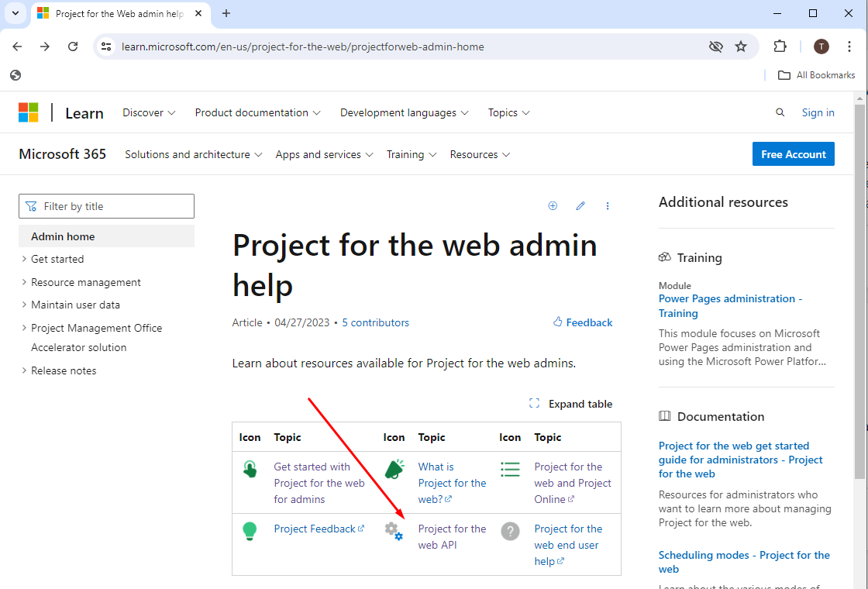Expand Resource management tree item

81,282
